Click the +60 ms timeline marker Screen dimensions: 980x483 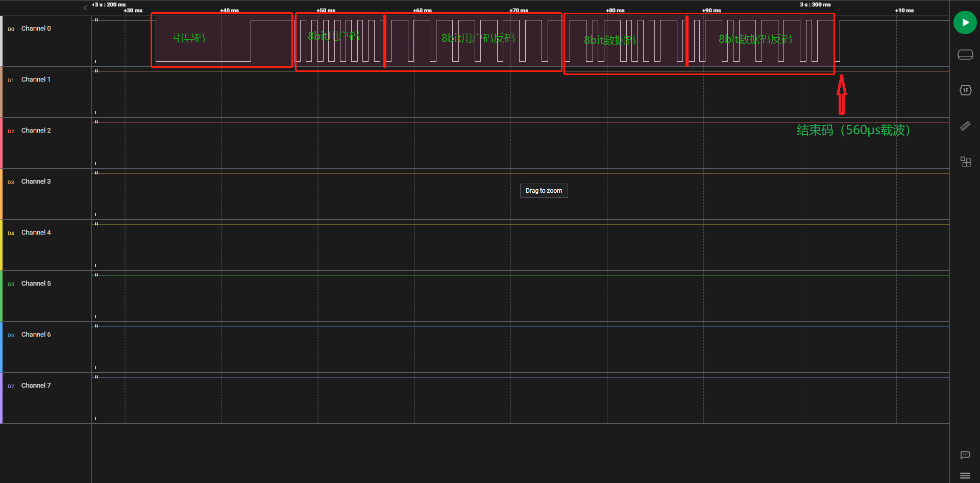tap(422, 10)
